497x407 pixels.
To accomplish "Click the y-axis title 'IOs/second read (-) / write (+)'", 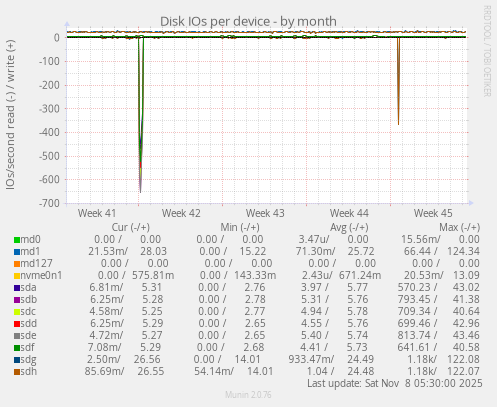I will tap(10, 115).
